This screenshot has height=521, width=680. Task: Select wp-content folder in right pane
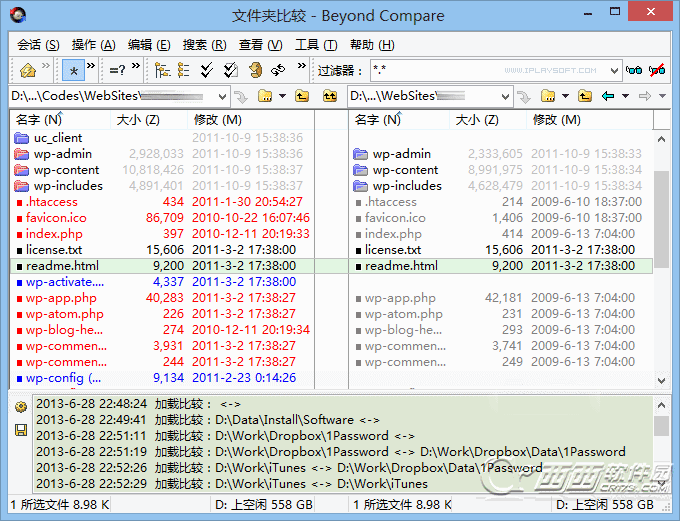coord(405,170)
